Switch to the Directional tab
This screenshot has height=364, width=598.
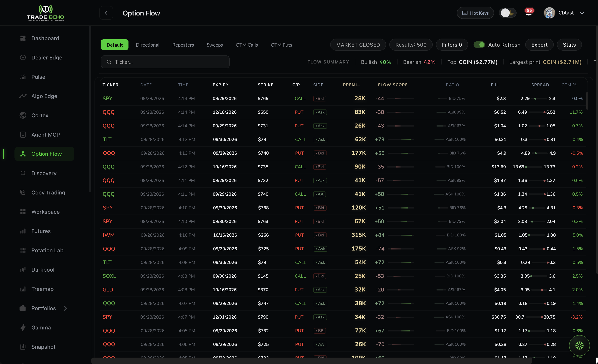[x=148, y=45]
